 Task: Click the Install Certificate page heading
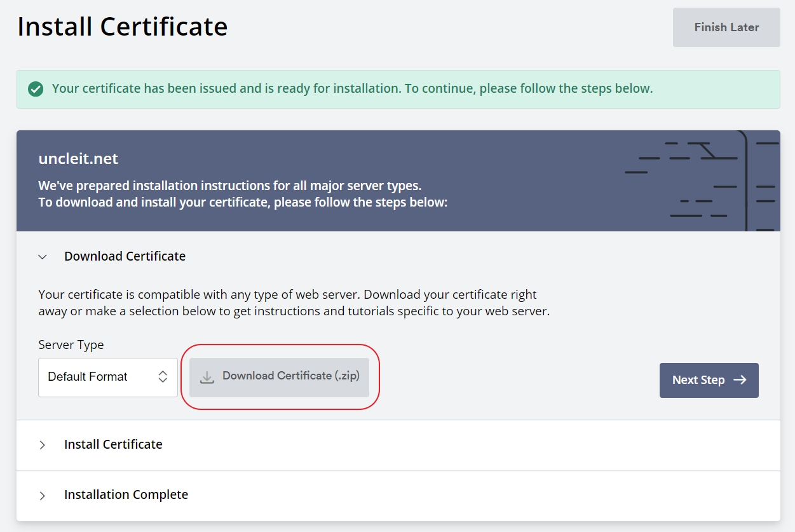(x=122, y=27)
